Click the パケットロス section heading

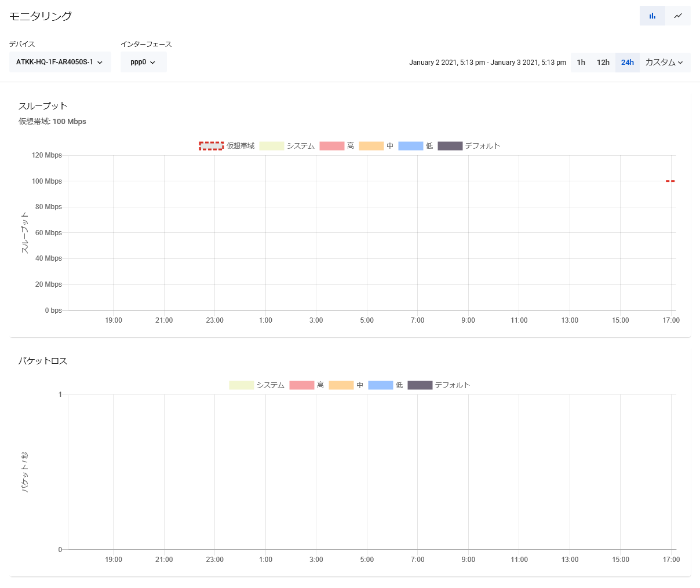coord(43,361)
